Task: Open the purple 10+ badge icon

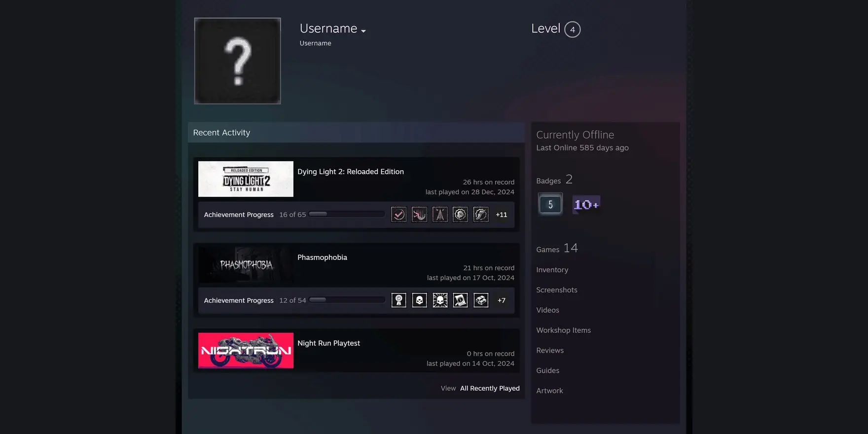Action: tap(586, 204)
